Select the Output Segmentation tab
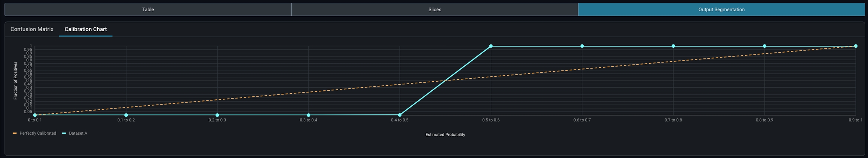Image resolution: width=868 pixels, height=158 pixels. [x=721, y=10]
